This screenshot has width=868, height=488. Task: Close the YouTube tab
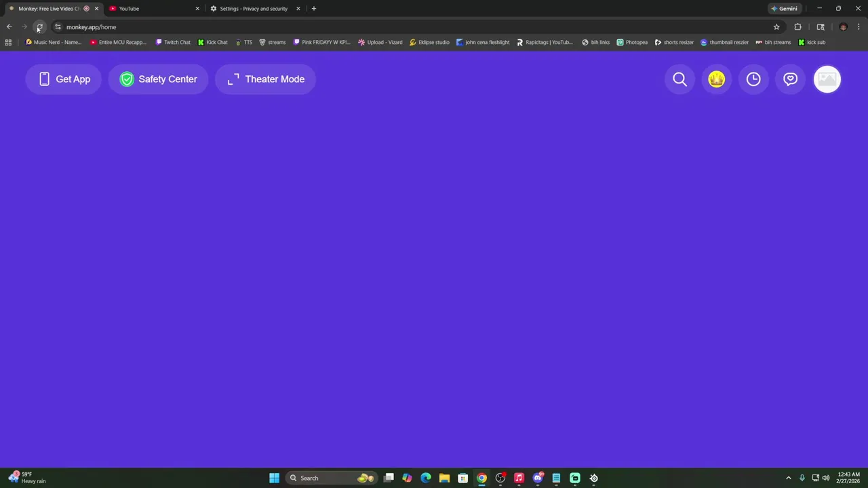(197, 9)
